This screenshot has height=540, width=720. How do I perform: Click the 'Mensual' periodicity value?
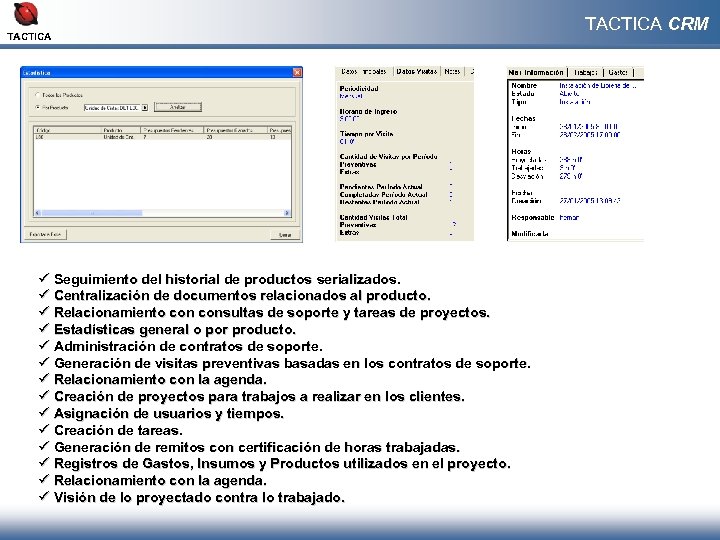coord(351,96)
